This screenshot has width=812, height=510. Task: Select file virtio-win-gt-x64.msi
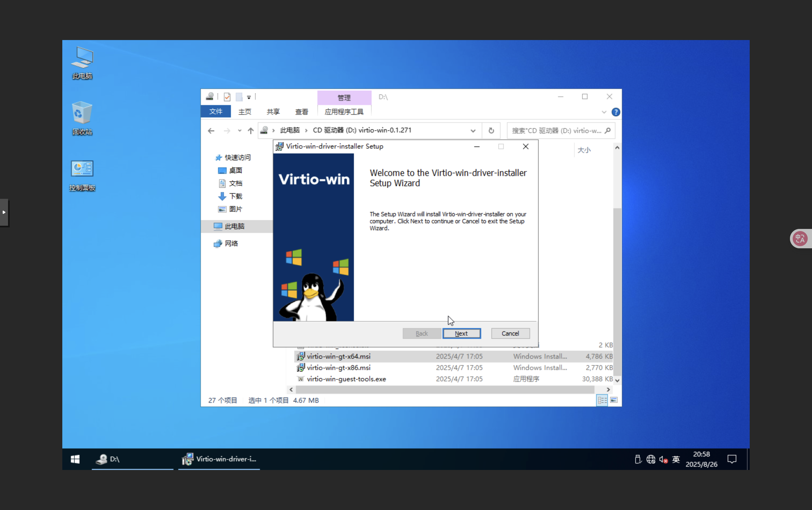pyautogui.click(x=338, y=356)
